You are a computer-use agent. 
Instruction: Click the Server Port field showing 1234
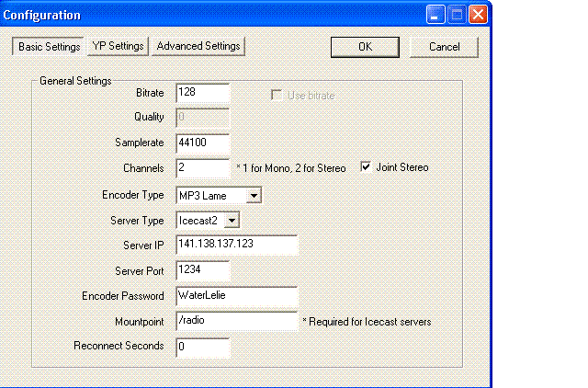click(x=202, y=270)
